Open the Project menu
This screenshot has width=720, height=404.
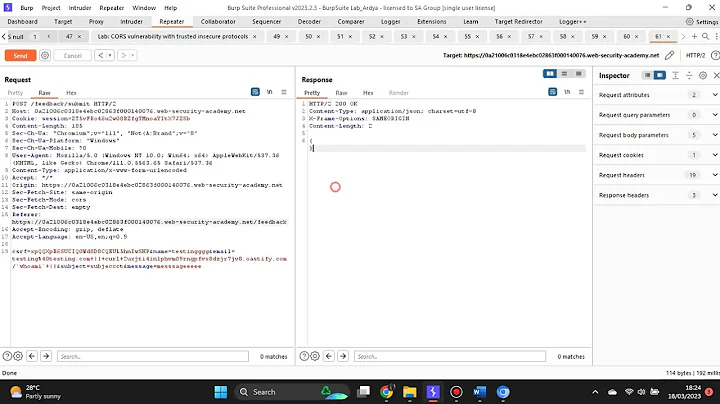(x=51, y=8)
